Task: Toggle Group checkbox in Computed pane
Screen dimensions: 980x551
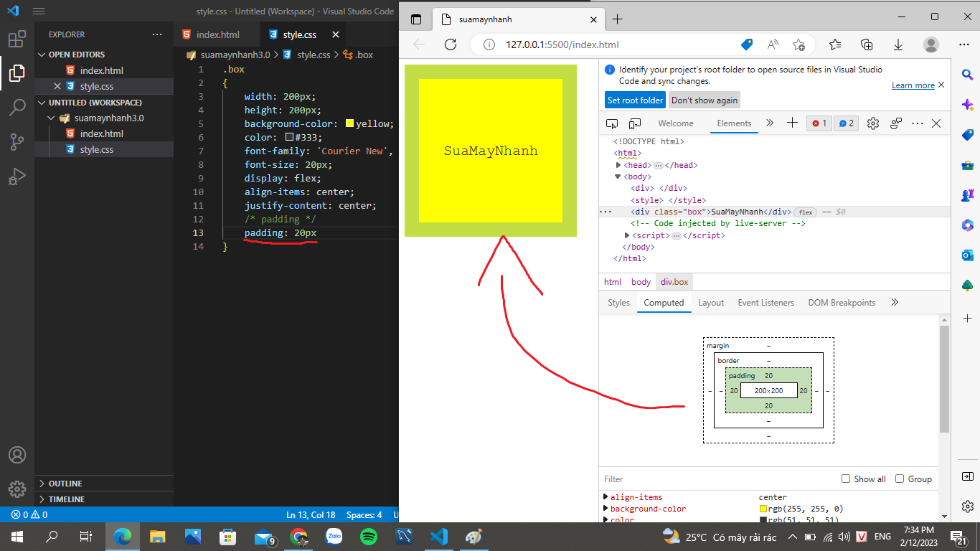Action: point(900,479)
